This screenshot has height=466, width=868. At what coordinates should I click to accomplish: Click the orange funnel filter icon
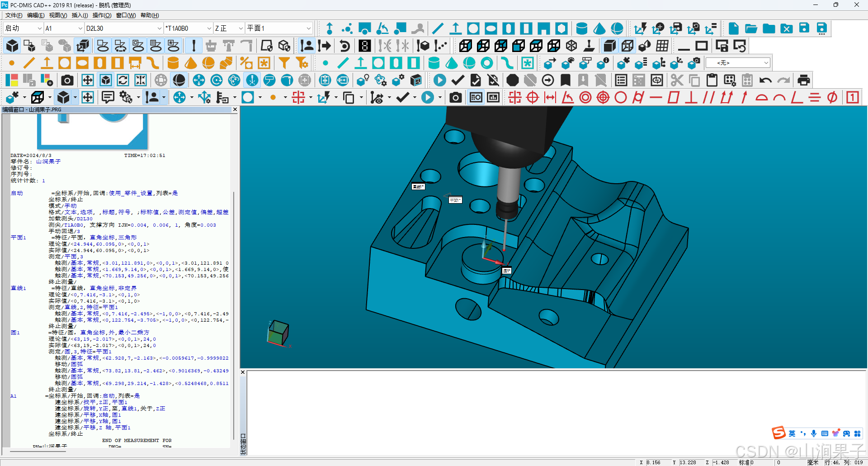(x=284, y=63)
